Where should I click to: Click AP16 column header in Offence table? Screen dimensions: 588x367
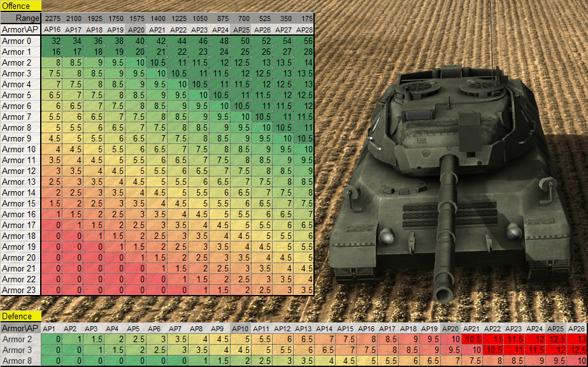tap(52, 29)
